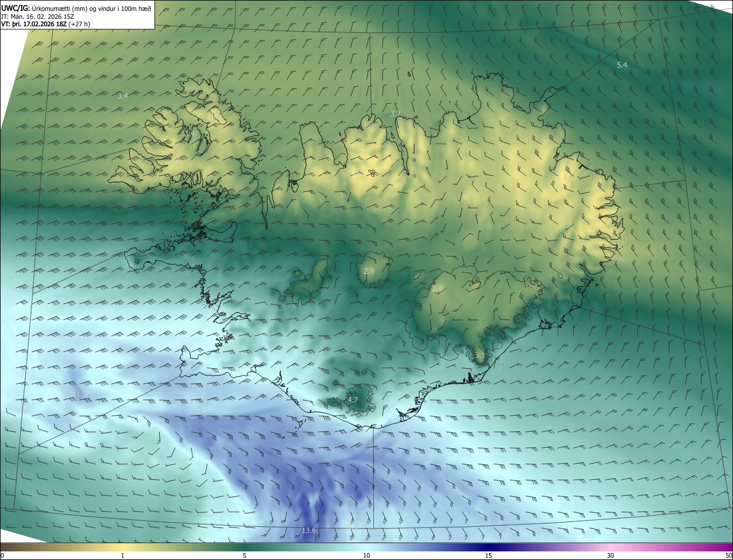Click the 5.4 value in the northeast sea
Viewport: 733px width, 560px height.
pyautogui.click(x=622, y=65)
